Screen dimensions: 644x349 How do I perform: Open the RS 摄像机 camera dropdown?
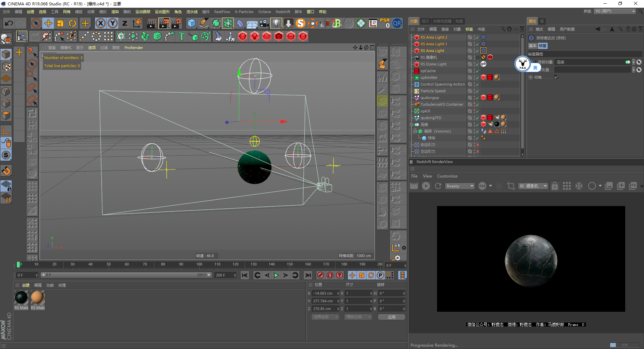point(533,186)
